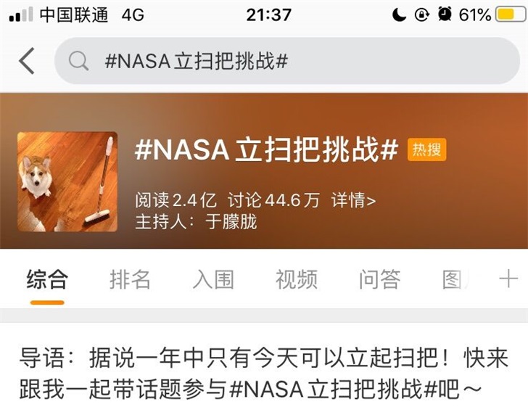Tap the corgi and broom topic thumbnail

coord(67,182)
